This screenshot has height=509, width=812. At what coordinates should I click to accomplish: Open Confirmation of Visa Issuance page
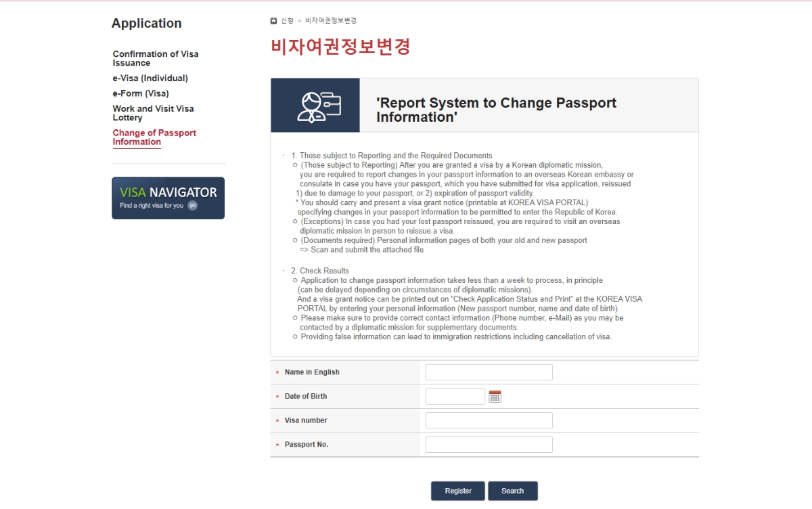pyautogui.click(x=156, y=58)
